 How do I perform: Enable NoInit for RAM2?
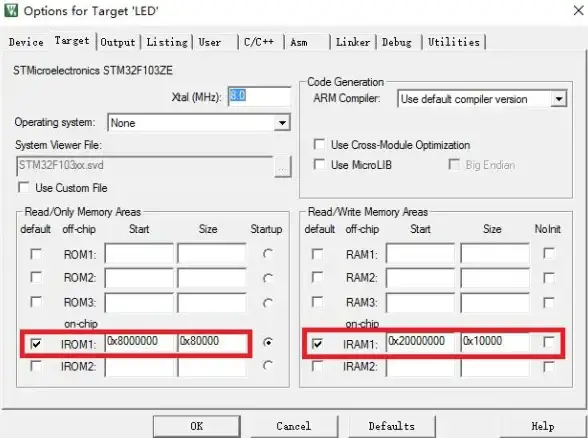pos(549,278)
